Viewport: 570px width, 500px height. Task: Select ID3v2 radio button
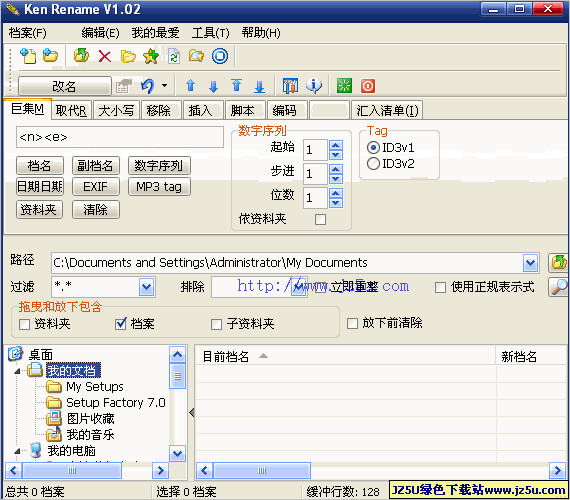click(373, 164)
